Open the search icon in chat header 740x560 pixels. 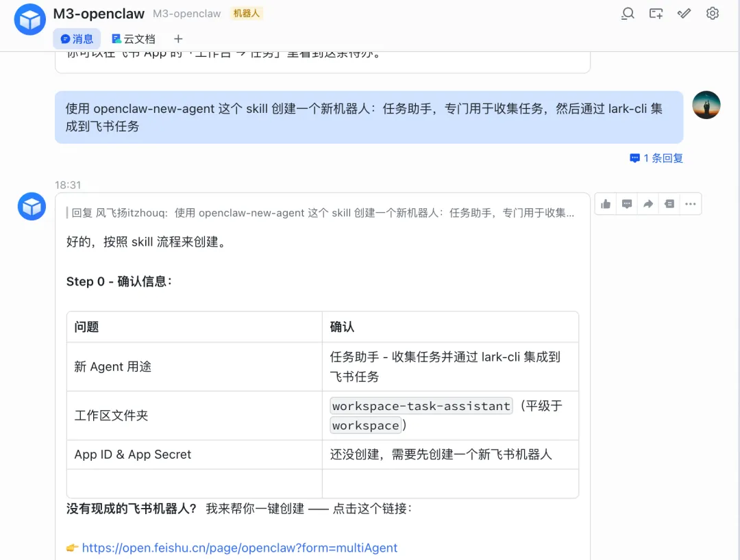(x=627, y=14)
